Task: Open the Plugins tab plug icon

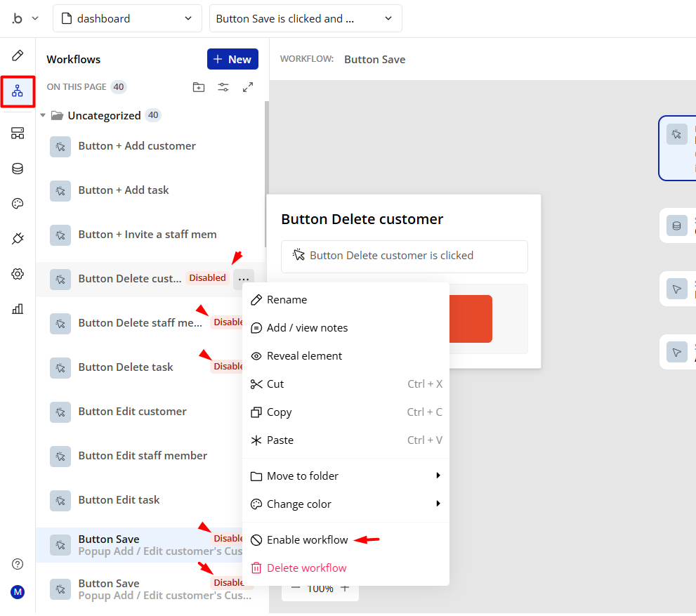Action: tap(18, 239)
